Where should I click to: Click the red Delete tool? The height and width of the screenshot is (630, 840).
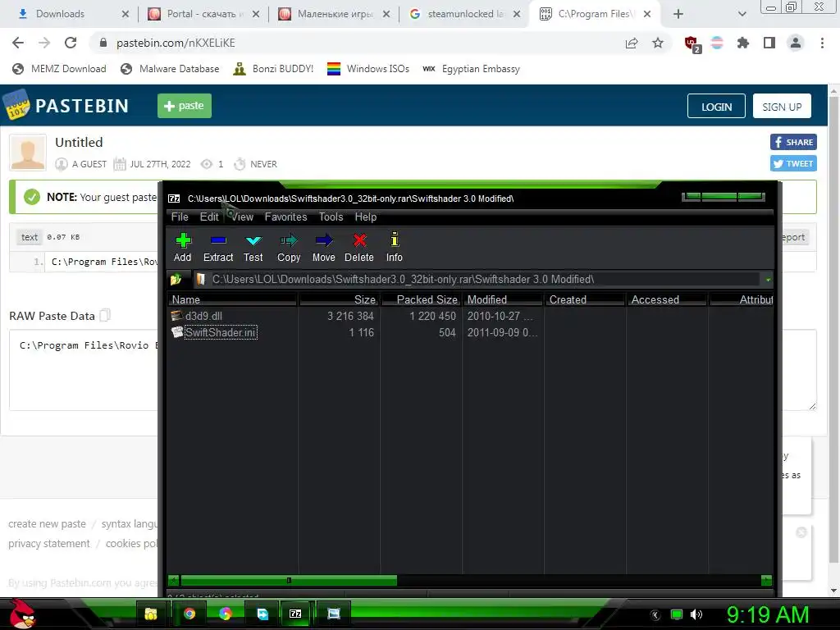(x=359, y=248)
